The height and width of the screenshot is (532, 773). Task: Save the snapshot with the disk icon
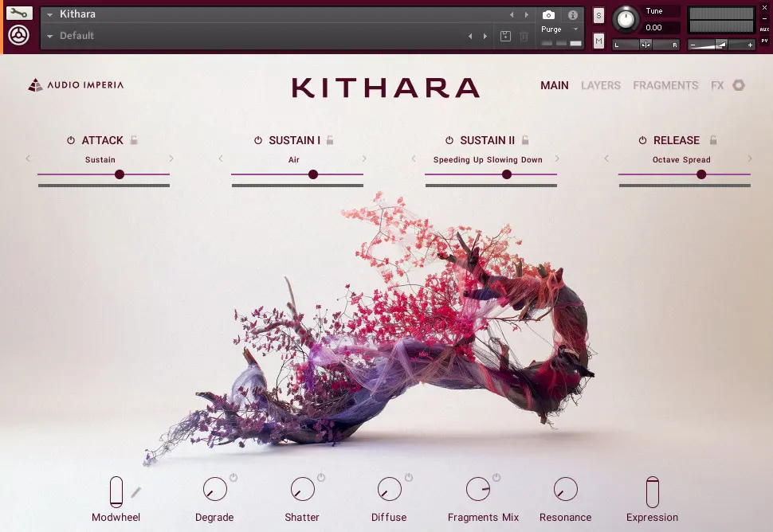(x=505, y=36)
